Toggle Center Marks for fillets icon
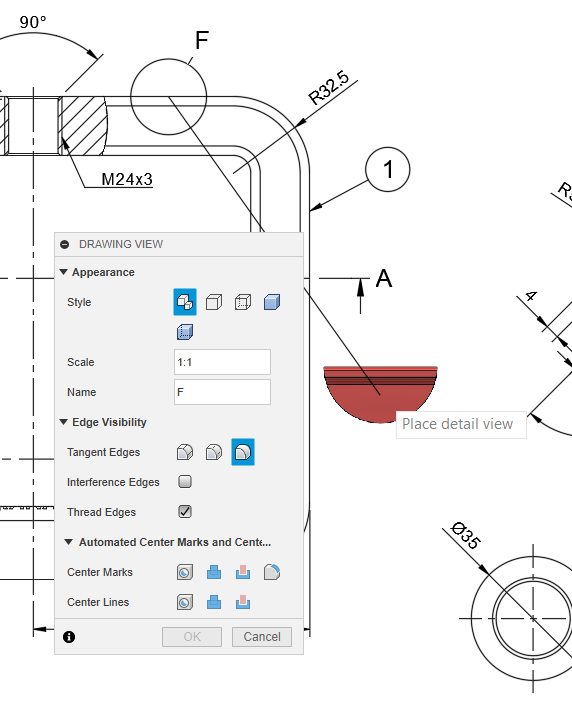572x715 pixels. click(x=272, y=572)
